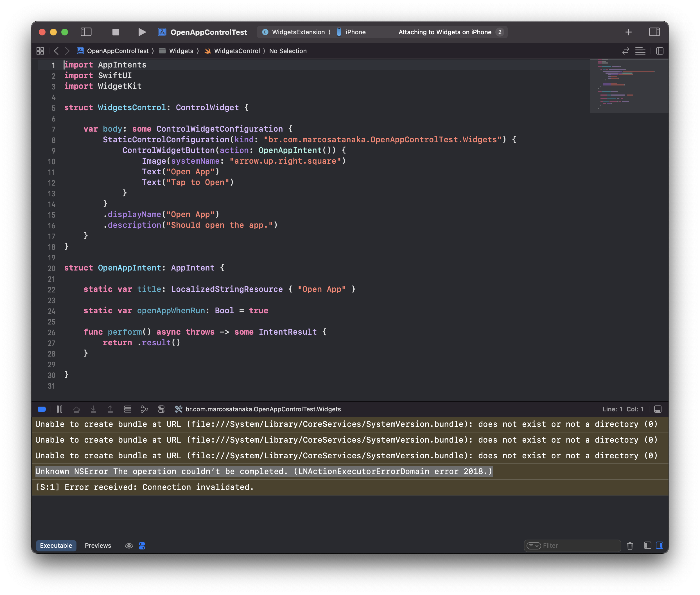Click the Stop button in the toolbar
Viewport: 700px width, 595px height.
tap(116, 32)
